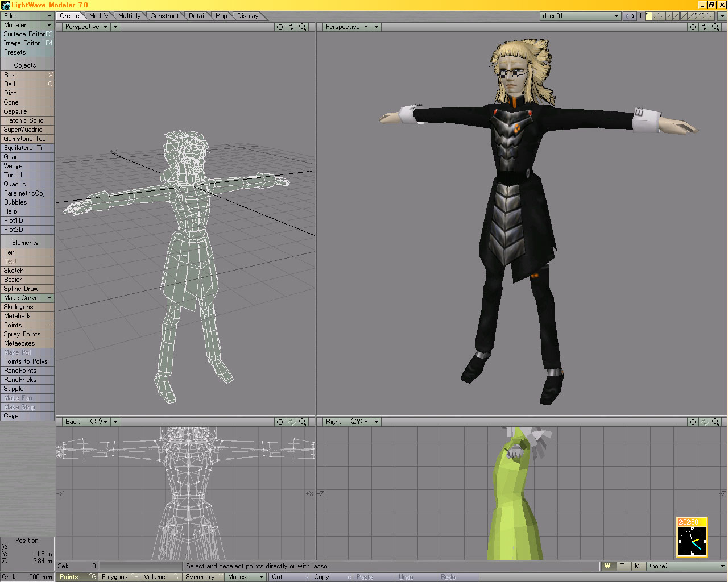Toggle Symmetry mode
This screenshot has height=582, width=728.
(x=204, y=577)
